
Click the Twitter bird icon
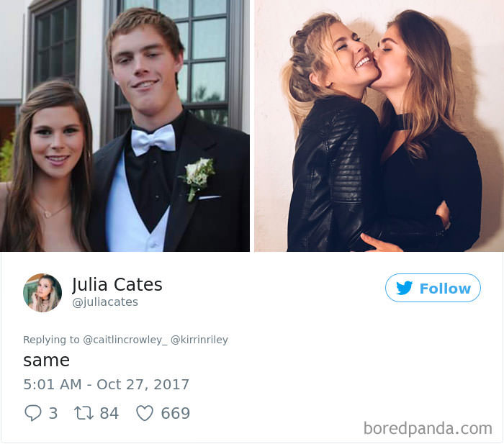405,288
